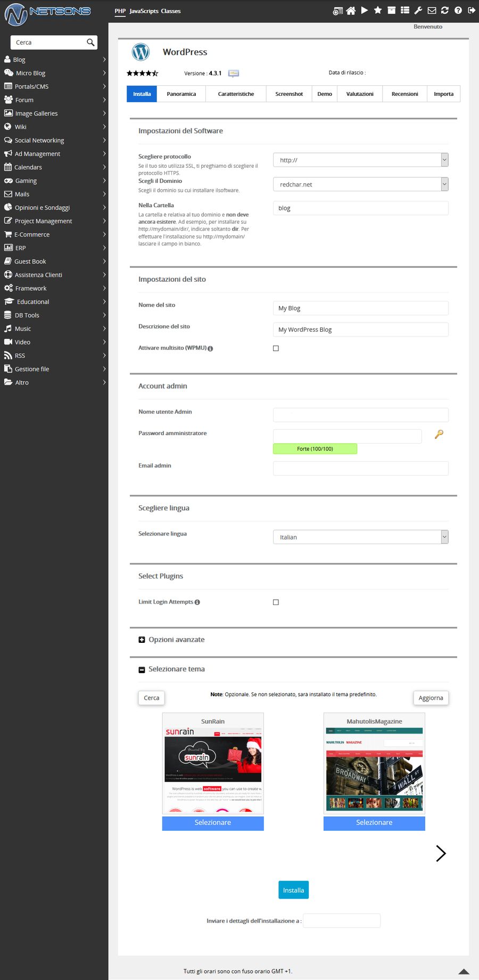Image resolution: width=479 pixels, height=980 pixels.
Task: Click the key icon to generate password
Action: point(439,435)
